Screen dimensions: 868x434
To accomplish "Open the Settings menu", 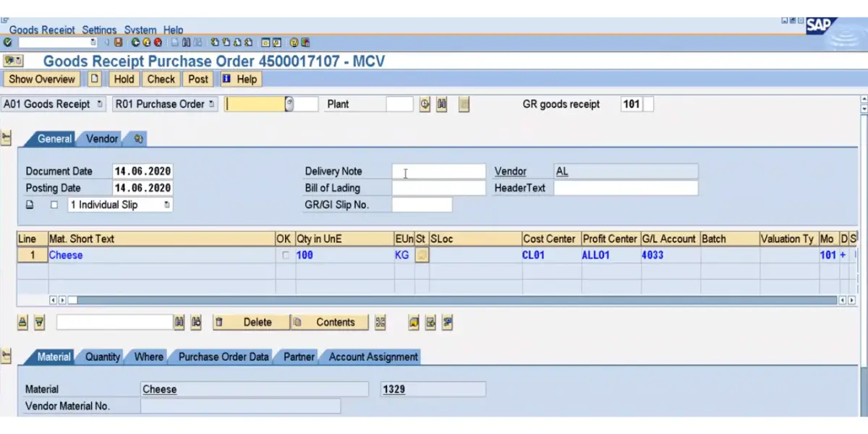I will point(99,30).
